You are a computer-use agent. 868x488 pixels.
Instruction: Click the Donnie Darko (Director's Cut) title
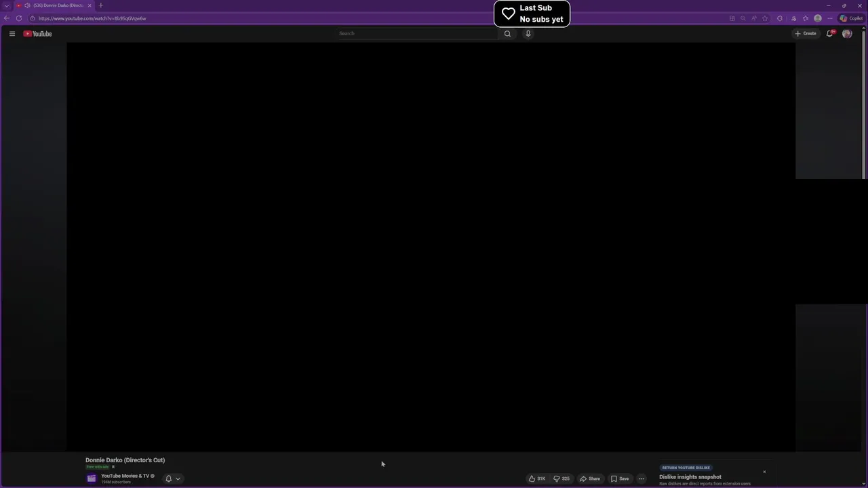[125, 460]
